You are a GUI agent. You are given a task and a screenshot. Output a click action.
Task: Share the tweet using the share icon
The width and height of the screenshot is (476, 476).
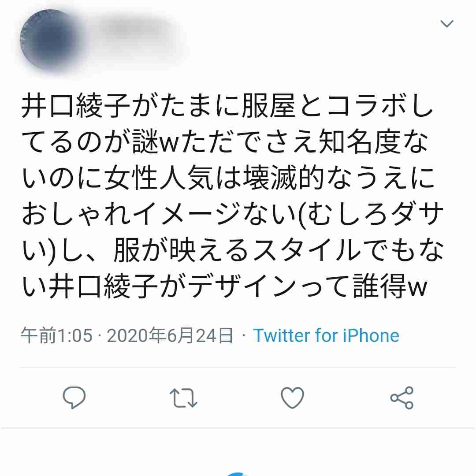pyautogui.click(x=402, y=398)
